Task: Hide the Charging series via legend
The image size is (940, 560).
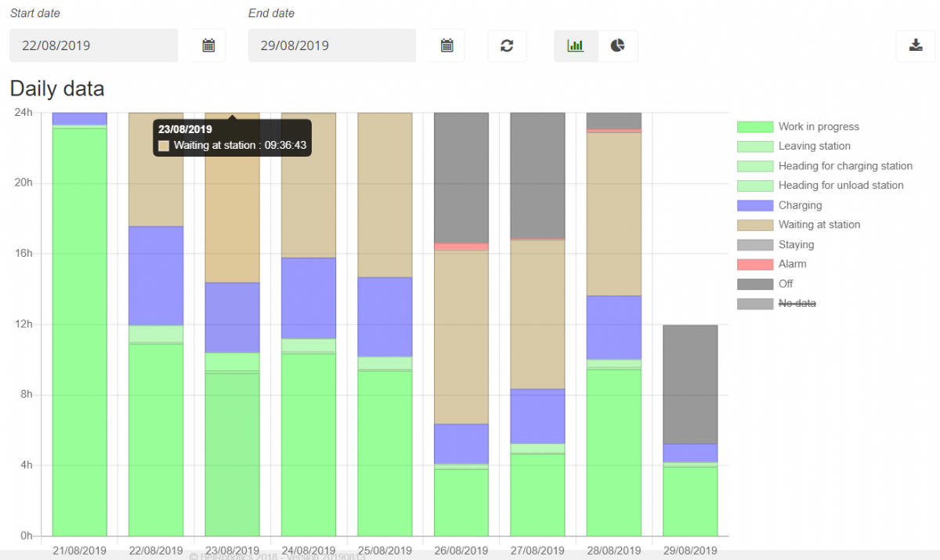Action: (800, 205)
